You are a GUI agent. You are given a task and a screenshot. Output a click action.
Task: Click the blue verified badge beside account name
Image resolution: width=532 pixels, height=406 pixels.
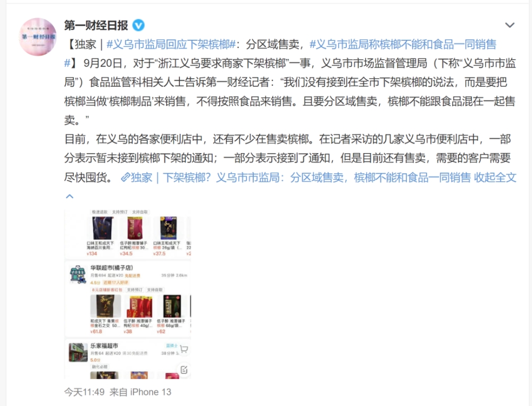click(138, 26)
